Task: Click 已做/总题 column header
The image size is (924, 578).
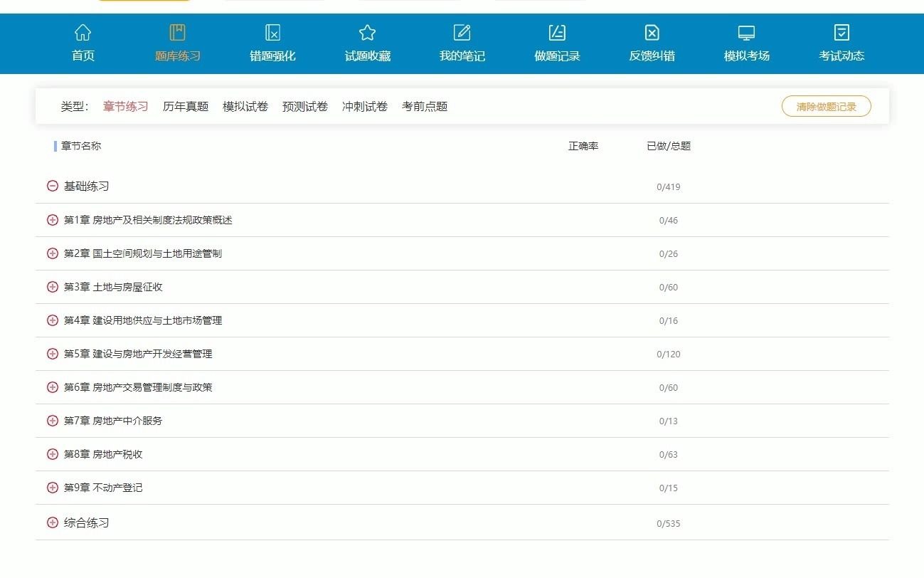Action: (669, 146)
